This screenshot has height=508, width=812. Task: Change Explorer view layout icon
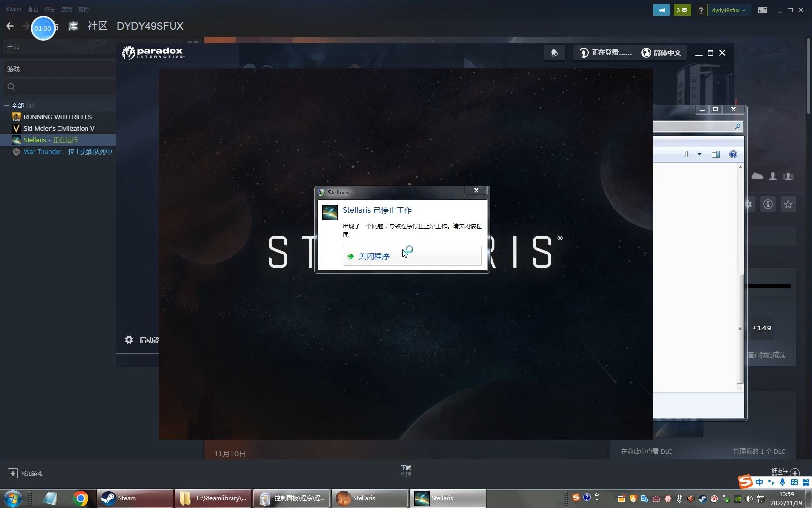pyautogui.click(x=689, y=154)
